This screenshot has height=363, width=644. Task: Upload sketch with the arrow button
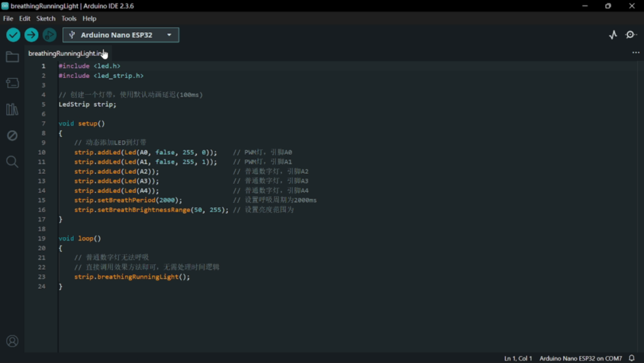[31, 35]
